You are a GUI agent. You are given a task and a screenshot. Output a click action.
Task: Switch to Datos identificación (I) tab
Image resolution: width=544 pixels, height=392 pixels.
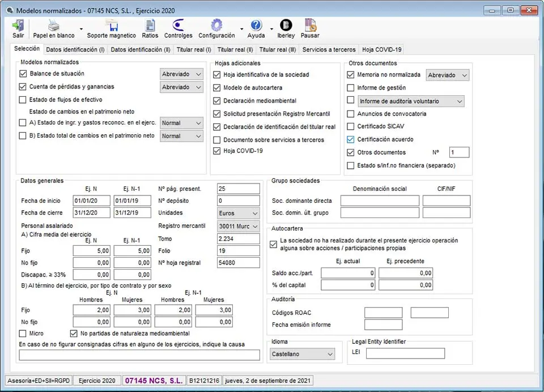[75, 50]
